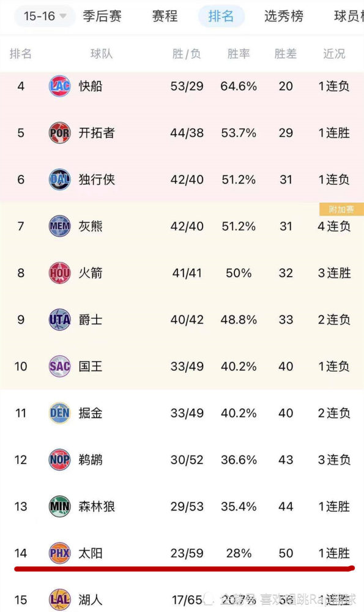Click the 附加赛 play-in label
Viewport: 364px width, 612px height.
click(x=341, y=209)
